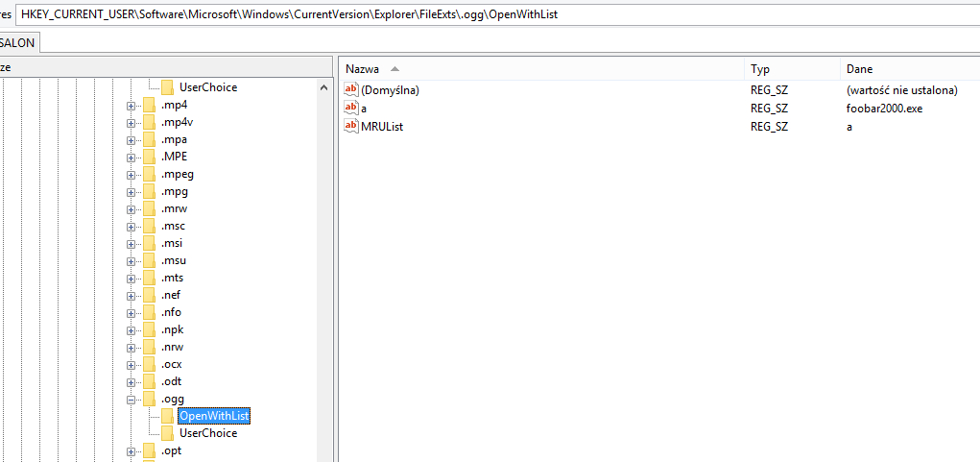Image resolution: width=980 pixels, height=462 pixels.
Task: Click the foobar2000.exe data cell
Action: [884, 109]
